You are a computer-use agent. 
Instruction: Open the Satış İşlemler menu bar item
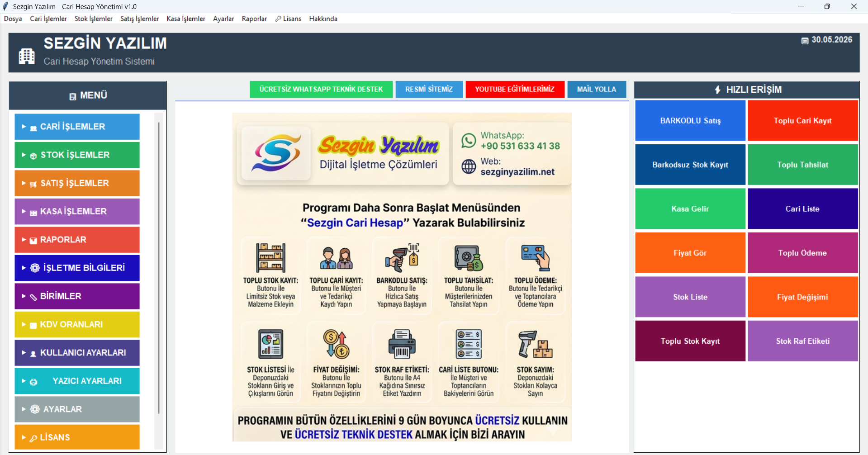(140, 19)
